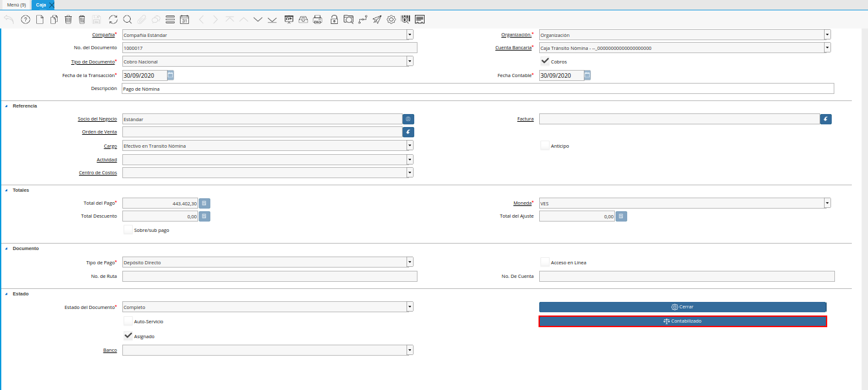868x390 pixels.
Task: Click into the Descripción field
Action: click(478, 89)
